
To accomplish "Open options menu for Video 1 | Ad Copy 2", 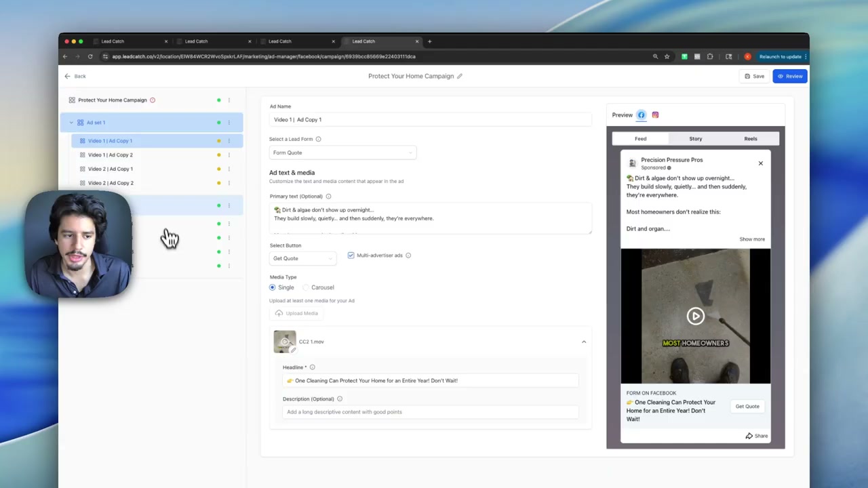I will pyautogui.click(x=229, y=155).
